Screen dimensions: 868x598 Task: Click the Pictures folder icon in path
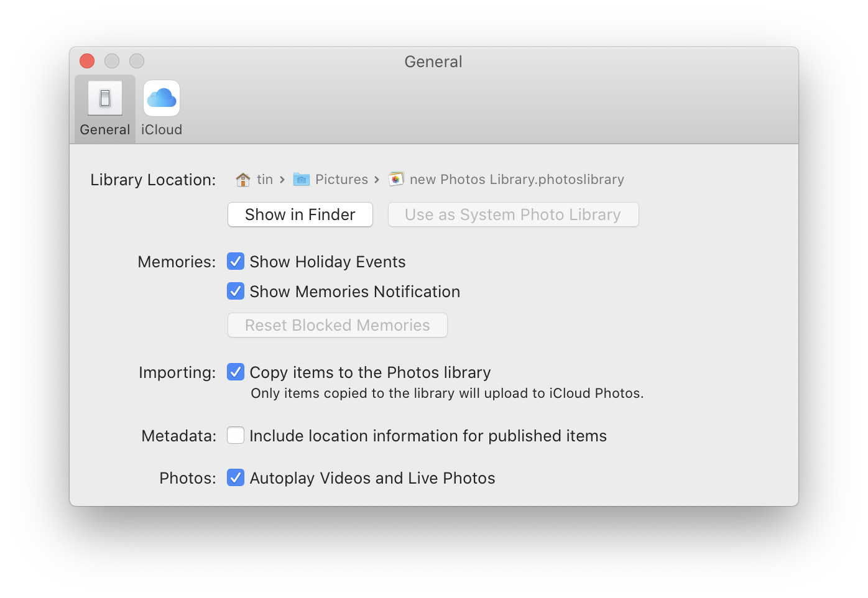pyautogui.click(x=302, y=180)
